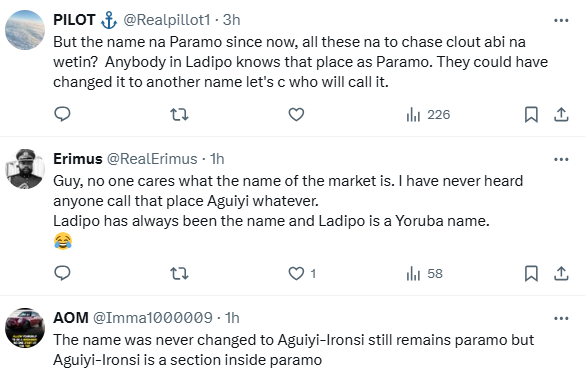Open more options on PILOT's tweet
The height and width of the screenshot is (381, 585).
click(561, 20)
